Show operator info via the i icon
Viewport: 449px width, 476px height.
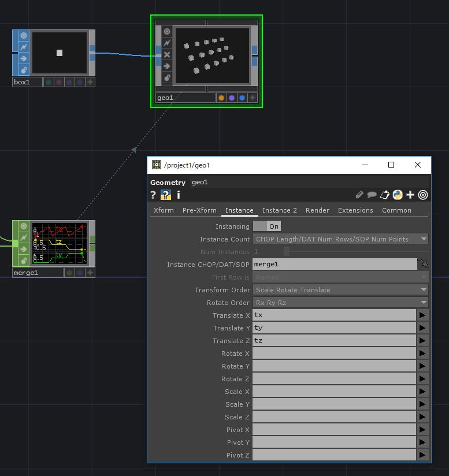click(x=179, y=195)
